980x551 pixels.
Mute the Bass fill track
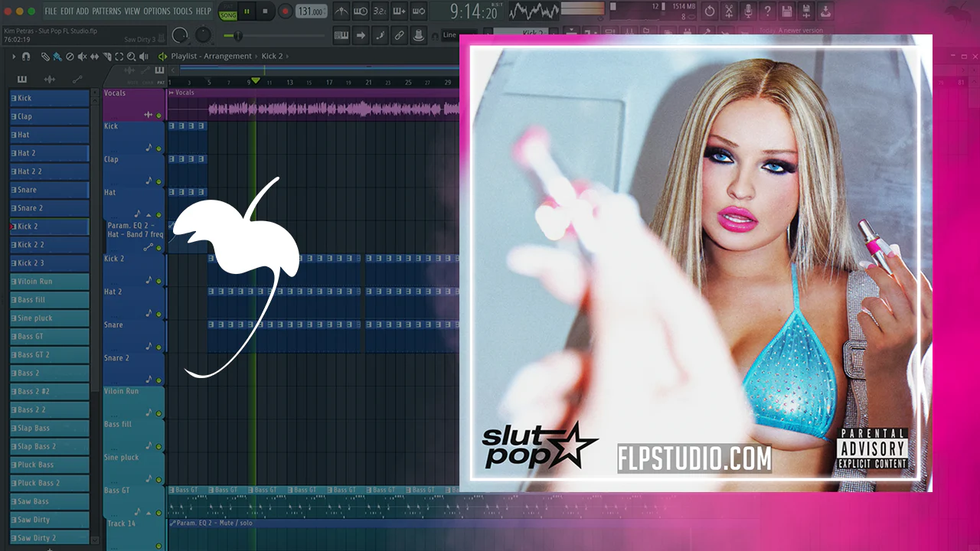tap(159, 446)
